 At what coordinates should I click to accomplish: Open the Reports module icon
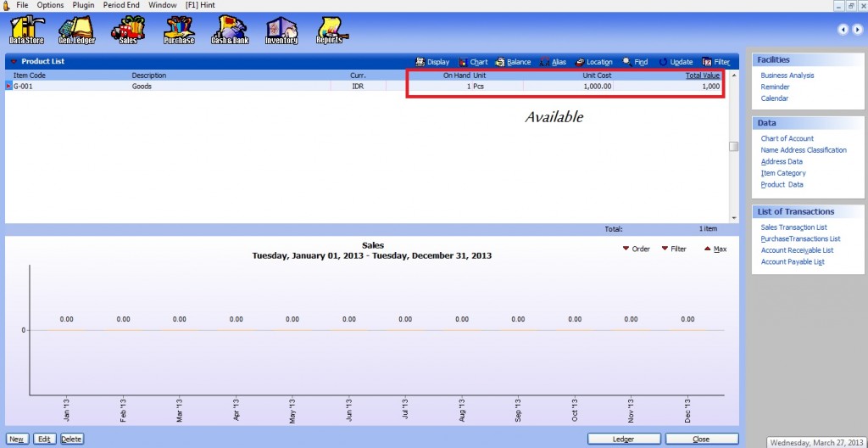tap(331, 31)
